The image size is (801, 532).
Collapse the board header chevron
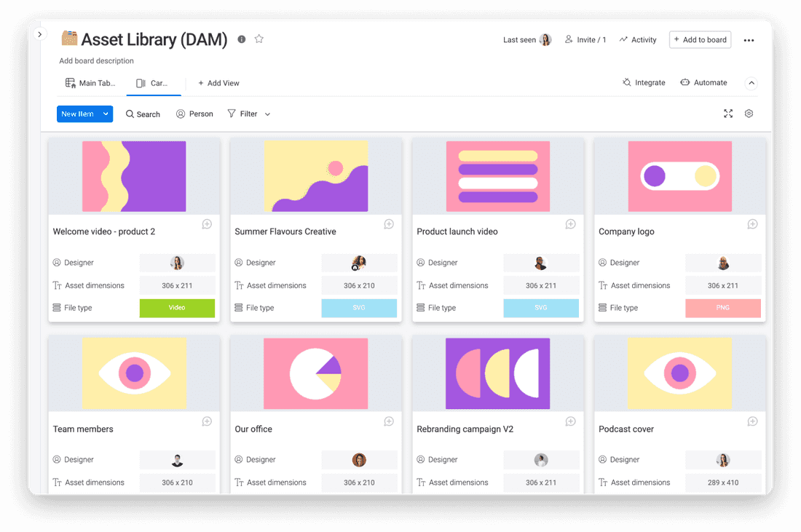point(751,83)
